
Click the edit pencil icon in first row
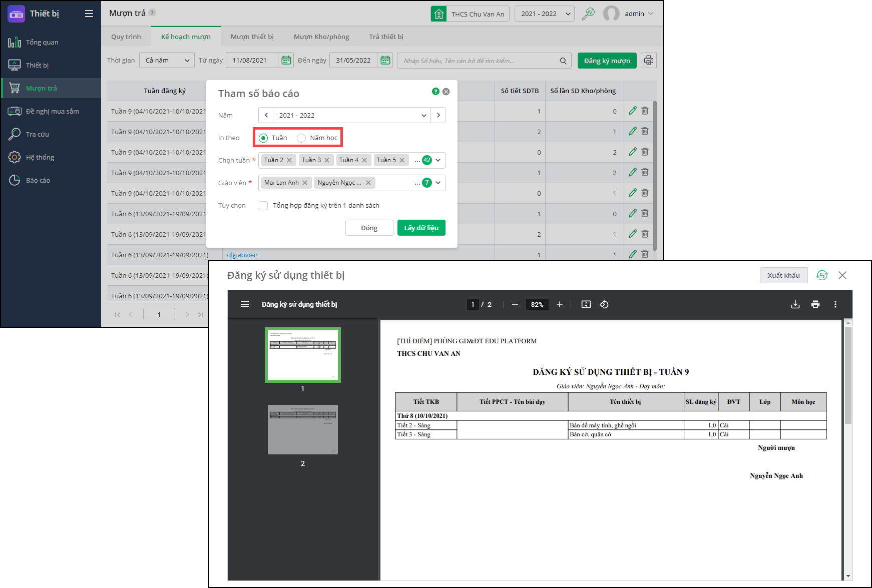633,111
